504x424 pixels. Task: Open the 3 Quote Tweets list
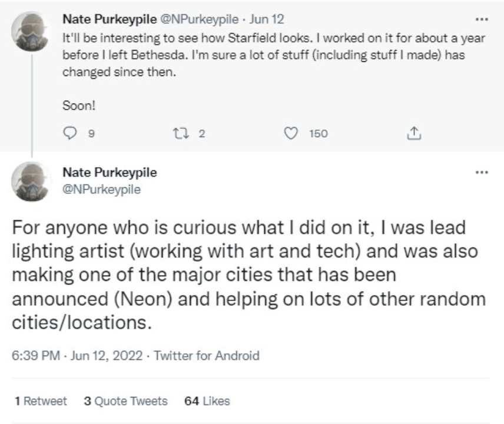point(125,401)
